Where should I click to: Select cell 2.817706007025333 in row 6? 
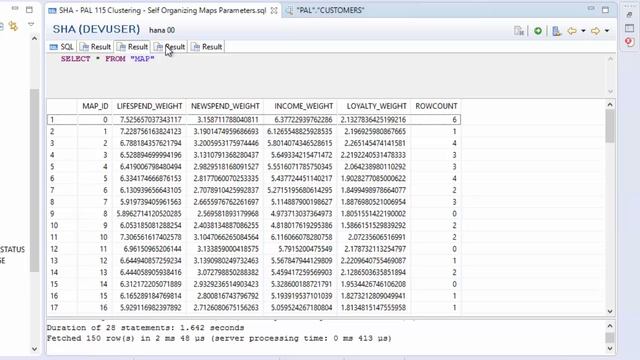click(x=225, y=178)
